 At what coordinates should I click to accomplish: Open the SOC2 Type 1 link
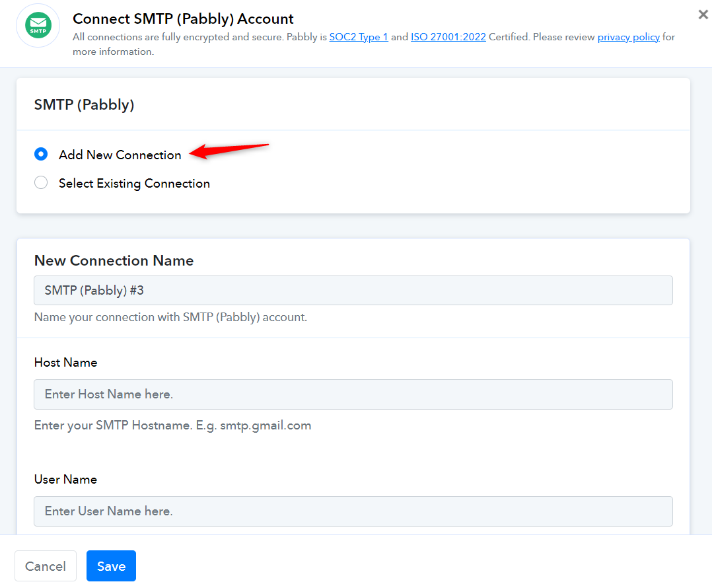[x=359, y=37]
